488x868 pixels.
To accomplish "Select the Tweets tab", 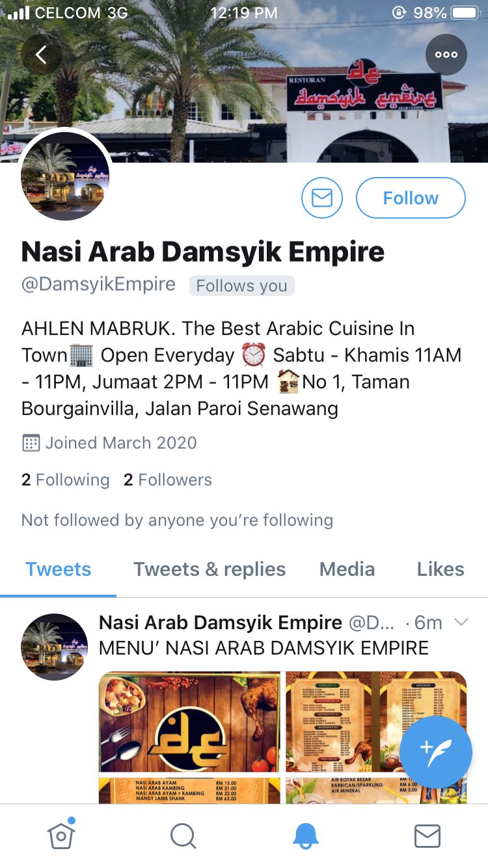I will tap(59, 569).
